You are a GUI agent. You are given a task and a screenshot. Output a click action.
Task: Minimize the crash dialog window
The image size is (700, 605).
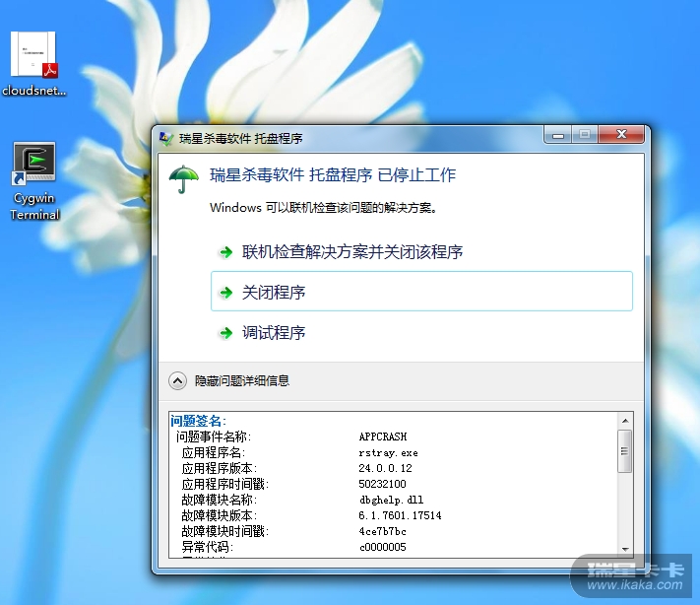click(x=557, y=134)
